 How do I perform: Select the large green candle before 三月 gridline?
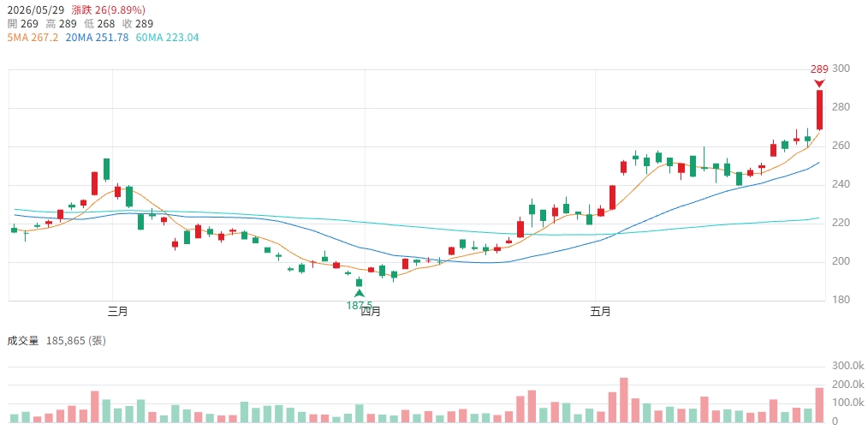[106, 170]
